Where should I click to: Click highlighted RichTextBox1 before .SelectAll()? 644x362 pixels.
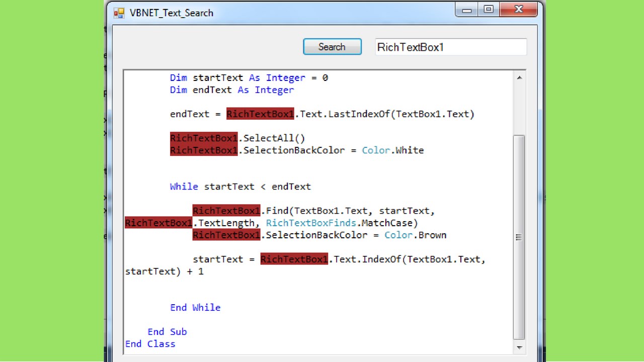(204, 138)
